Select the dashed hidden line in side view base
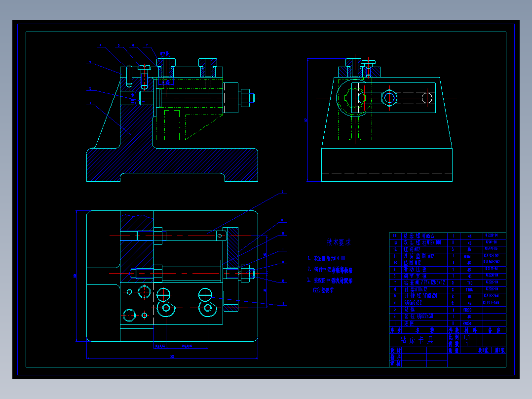The height and width of the screenshot is (399, 532). [x=387, y=173]
